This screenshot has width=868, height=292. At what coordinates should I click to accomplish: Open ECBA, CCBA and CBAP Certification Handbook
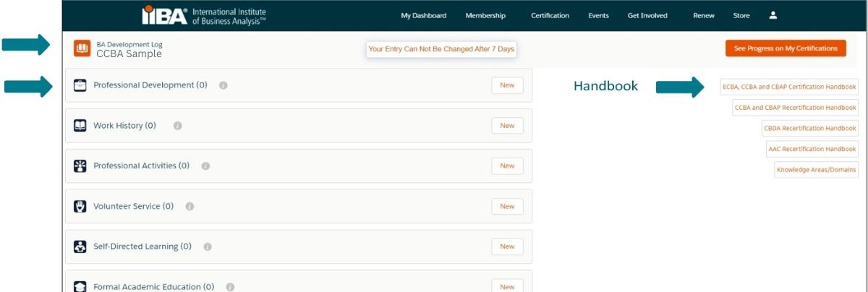[789, 87]
